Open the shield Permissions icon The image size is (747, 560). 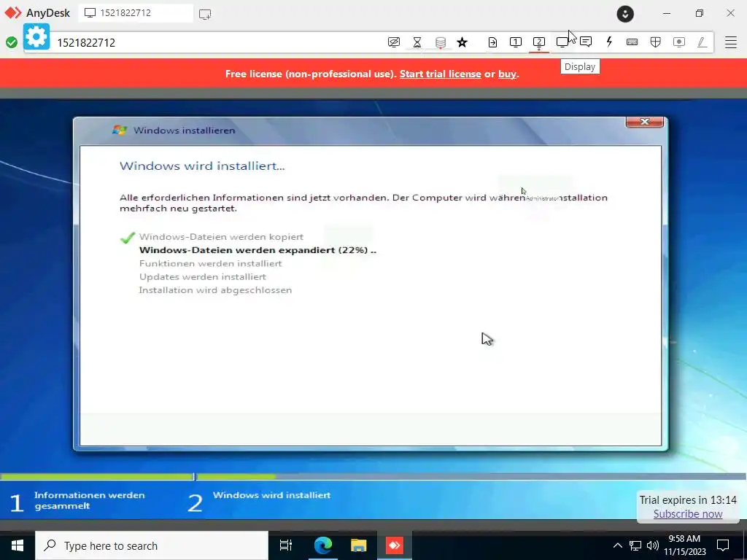[656, 42]
